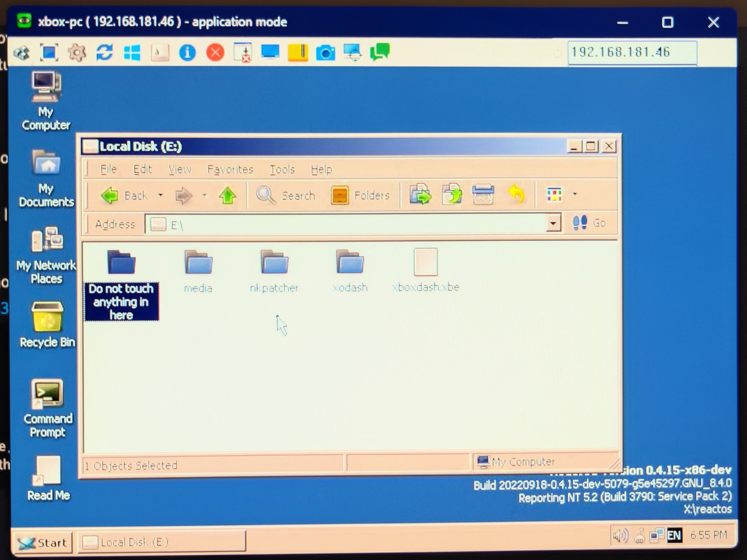747x560 pixels.
Task: Open the VNC settings gear icon
Action: (x=77, y=53)
